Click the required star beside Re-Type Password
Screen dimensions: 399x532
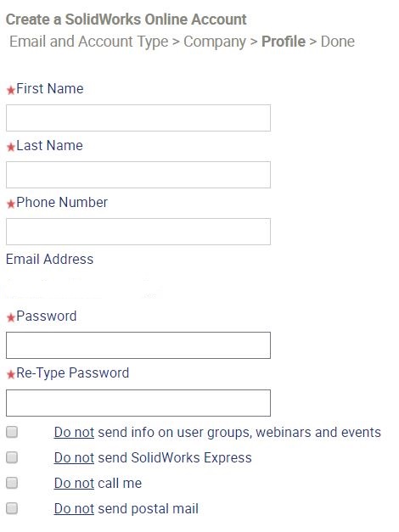click(11, 374)
